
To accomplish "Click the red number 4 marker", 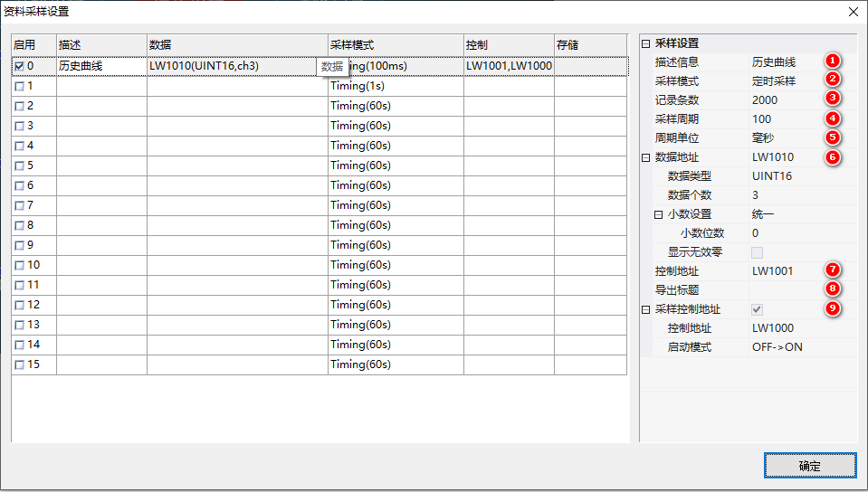I will coord(832,118).
